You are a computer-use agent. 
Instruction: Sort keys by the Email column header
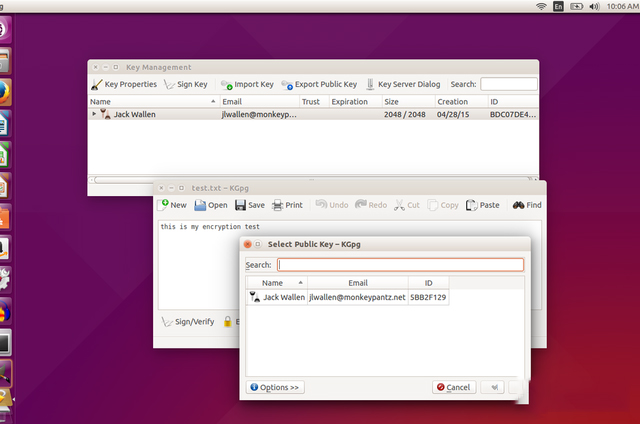(260, 102)
